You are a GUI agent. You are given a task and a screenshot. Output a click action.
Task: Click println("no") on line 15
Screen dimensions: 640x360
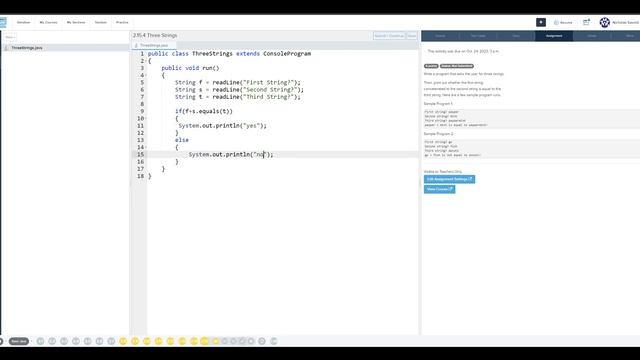[x=231, y=154]
